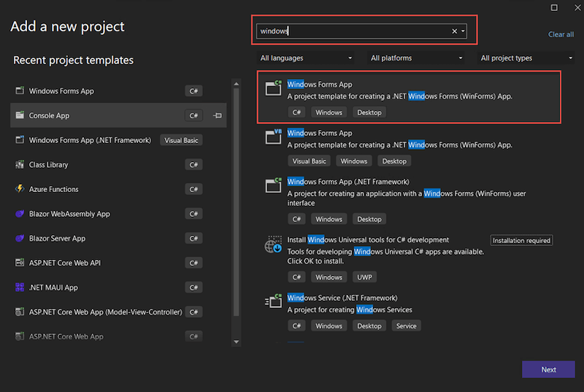
Task: Click inside the template search field
Action: pyautogui.click(x=354, y=31)
